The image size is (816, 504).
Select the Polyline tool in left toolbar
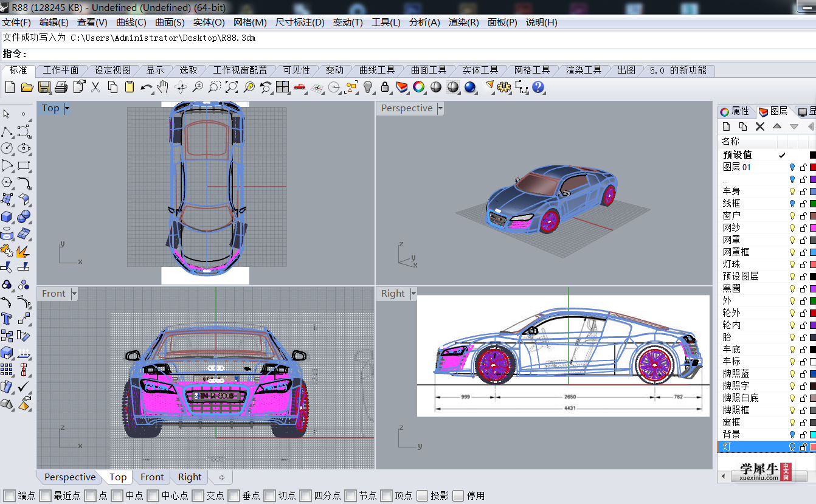coord(7,131)
